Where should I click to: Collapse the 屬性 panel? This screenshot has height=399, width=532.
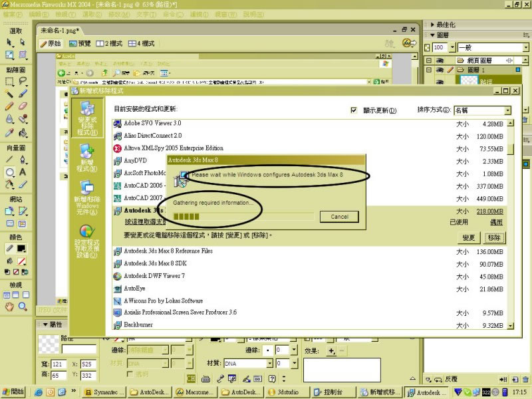coord(45,325)
